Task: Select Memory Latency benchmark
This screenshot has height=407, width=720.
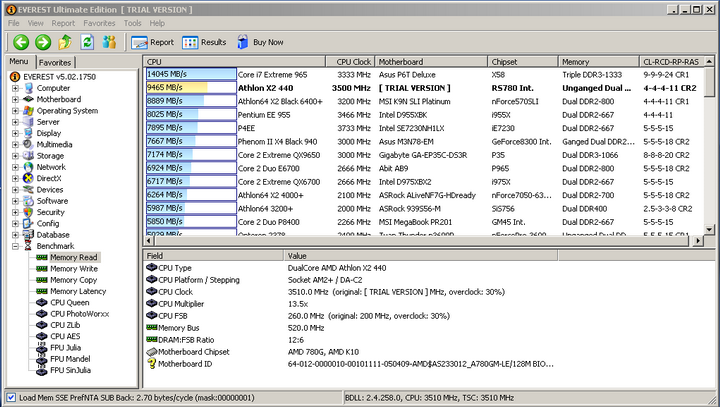Action: coord(78,291)
